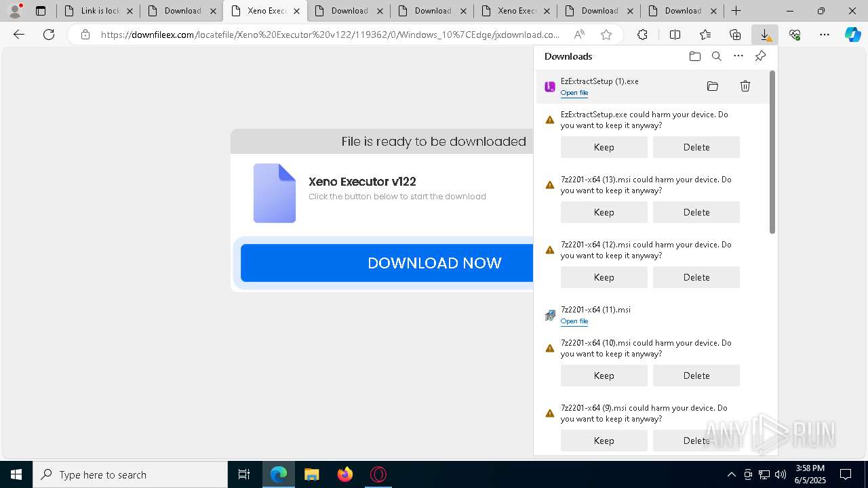Image resolution: width=868 pixels, height=488 pixels.
Task: Delete 7z2201-x64 (13).msi file
Action: pos(696,212)
